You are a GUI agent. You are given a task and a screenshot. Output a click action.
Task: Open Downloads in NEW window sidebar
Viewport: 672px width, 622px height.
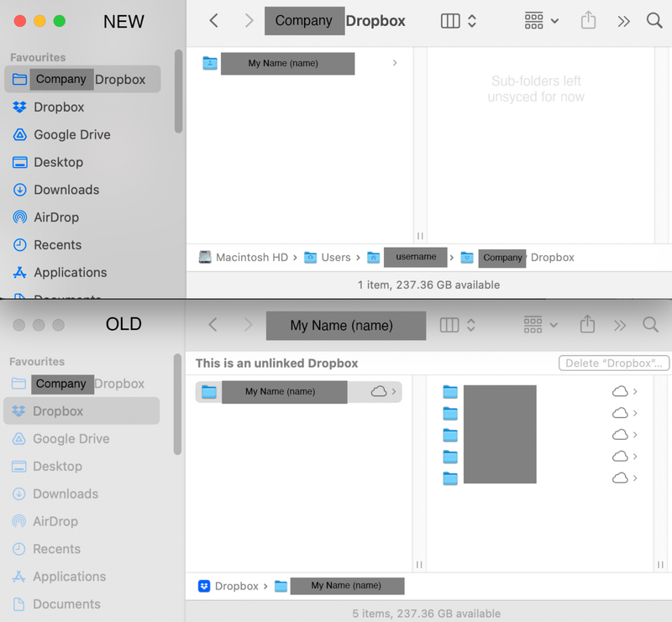pyautogui.click(x=66, y=190)
